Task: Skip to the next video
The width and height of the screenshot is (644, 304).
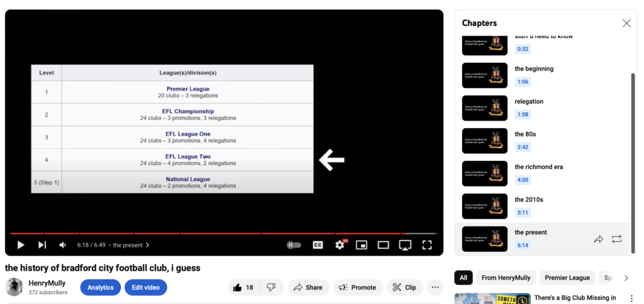Action: (x=42, y=245)
